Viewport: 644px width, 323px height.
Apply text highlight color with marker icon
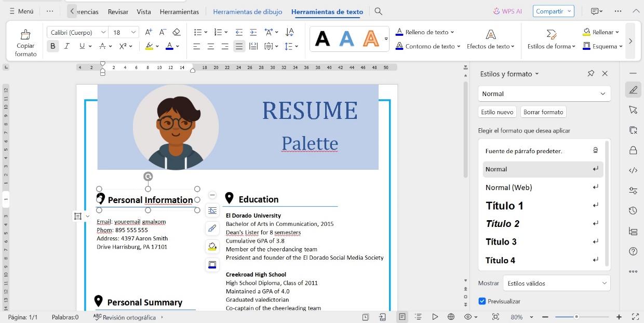click(150, 46)
